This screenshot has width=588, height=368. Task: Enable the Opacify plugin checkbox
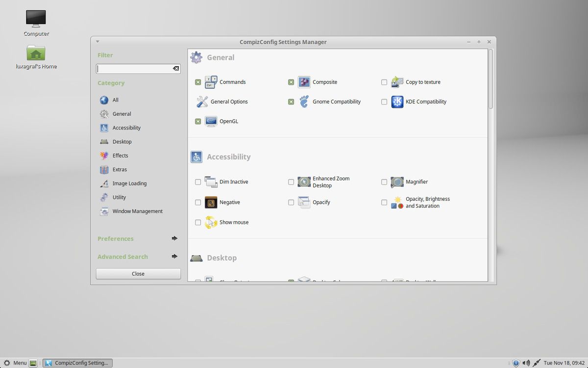tap(291, 202)
